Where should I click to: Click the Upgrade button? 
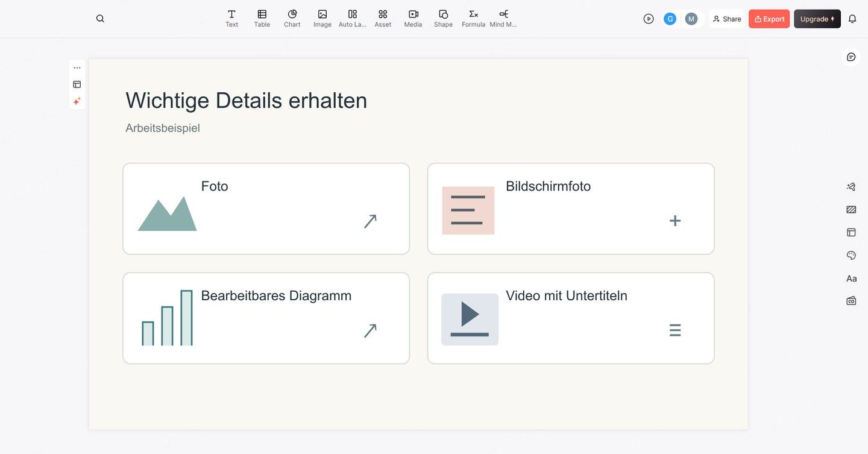pos(817,19)
